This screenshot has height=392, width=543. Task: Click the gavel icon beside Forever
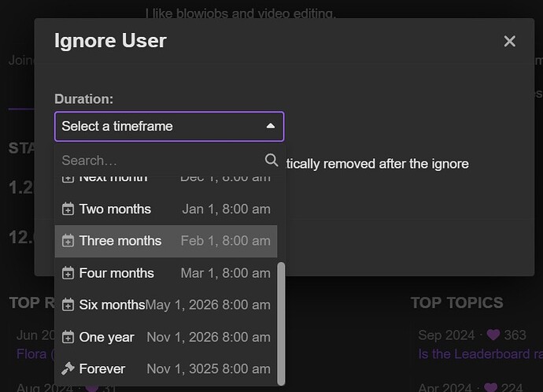pyautogui.click(x=68, y=368)
